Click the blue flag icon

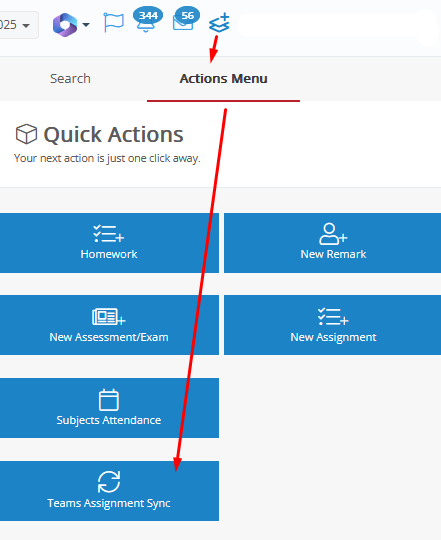(114, 23)
